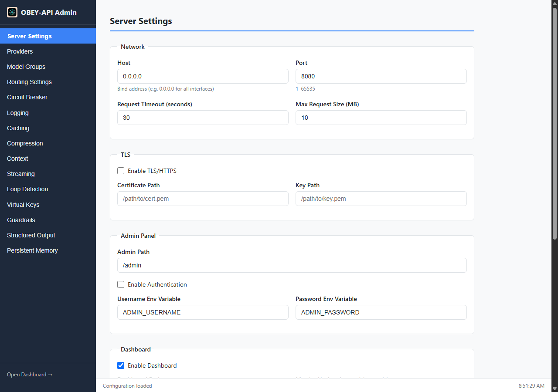Open the Server Settings menu item
Image resolution: width=558 pixels, height=392 pixels.
click(48, 36)
